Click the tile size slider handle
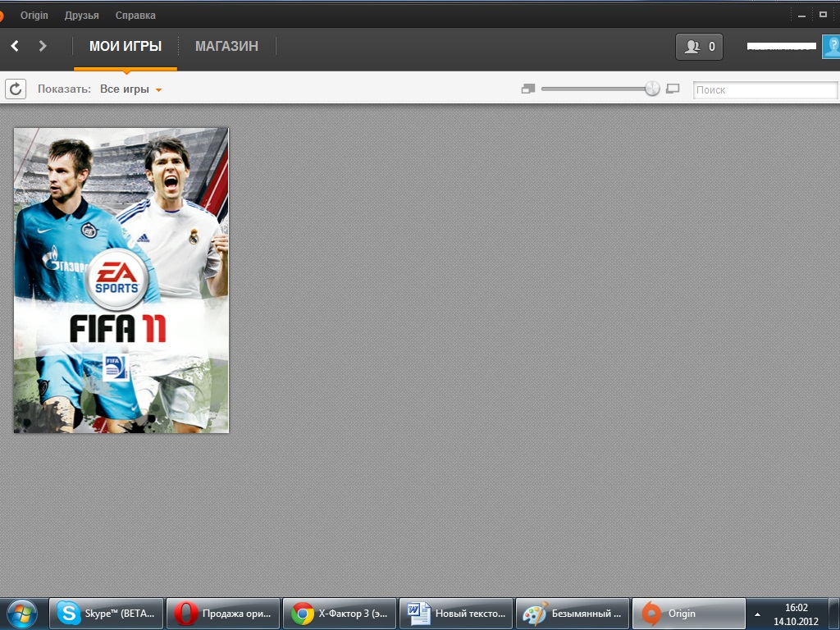 point(652,89)
